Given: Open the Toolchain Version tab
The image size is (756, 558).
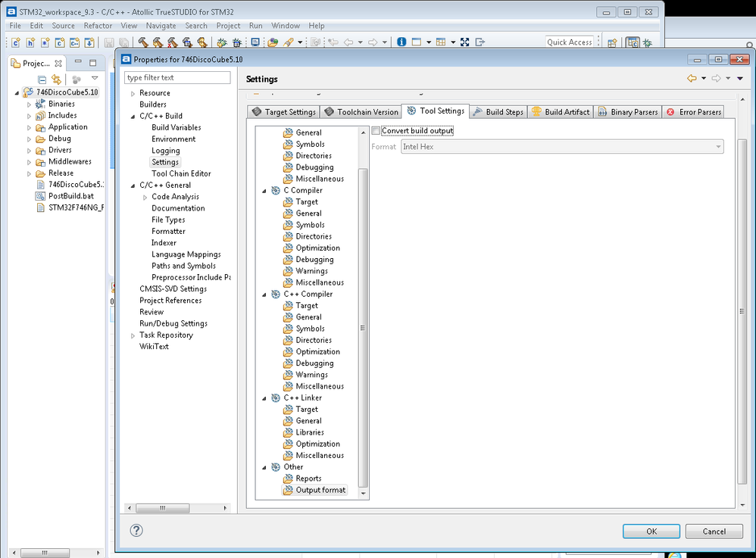Looking at the screenshot, I should tap(361, 112).
